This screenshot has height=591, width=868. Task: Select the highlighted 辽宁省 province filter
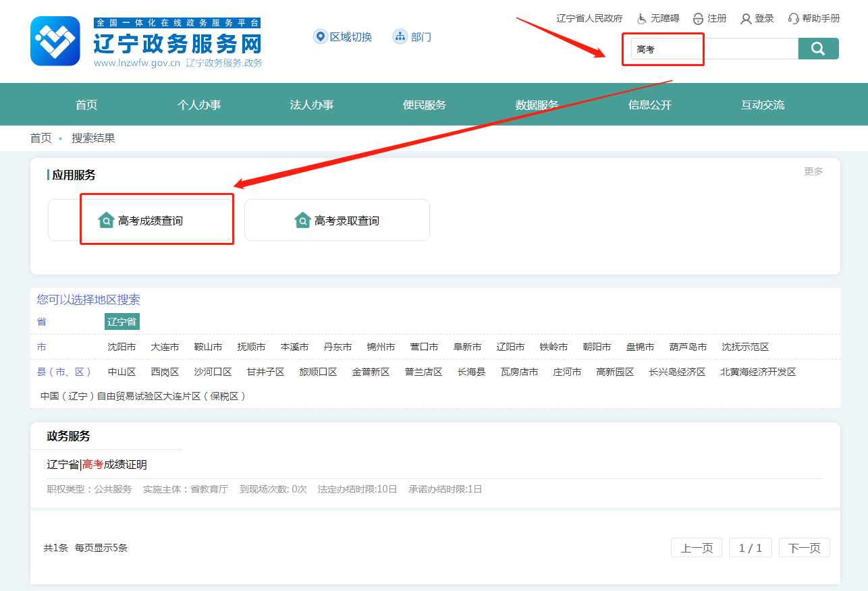pos(122,322)
